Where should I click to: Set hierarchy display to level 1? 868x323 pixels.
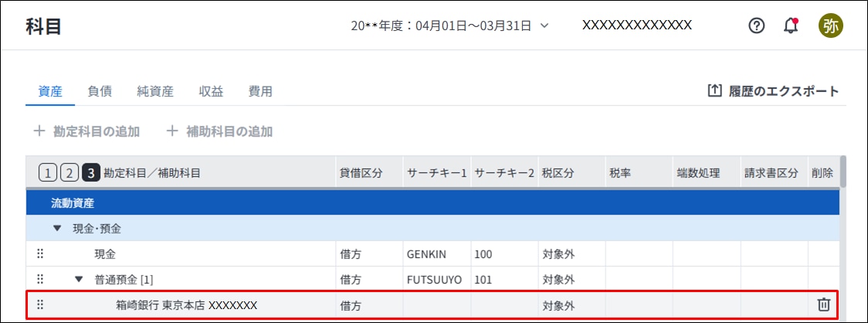[48, 173]
